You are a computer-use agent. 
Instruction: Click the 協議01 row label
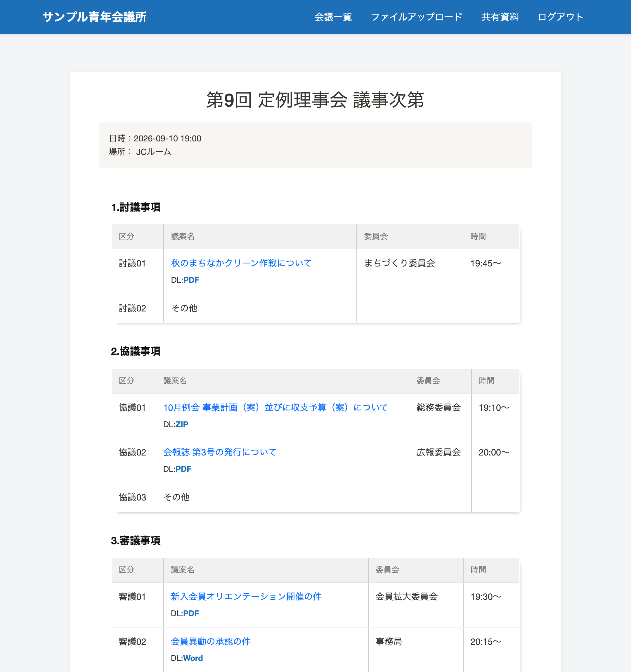[132, 408]
